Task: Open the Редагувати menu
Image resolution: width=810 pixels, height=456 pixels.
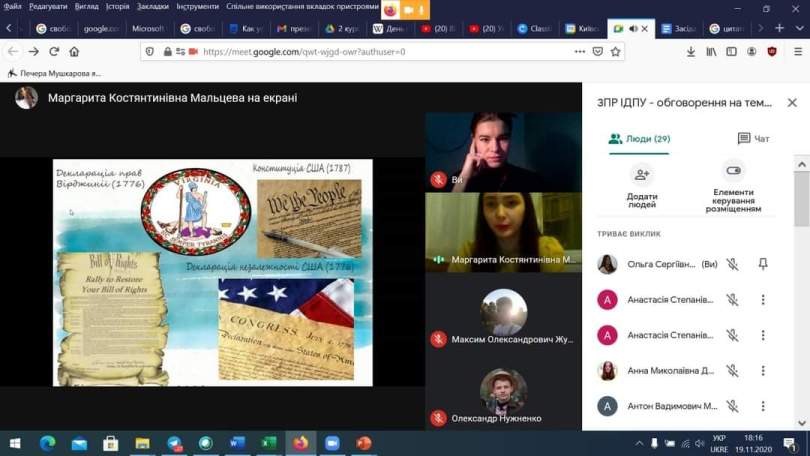Action: (48, 6)
